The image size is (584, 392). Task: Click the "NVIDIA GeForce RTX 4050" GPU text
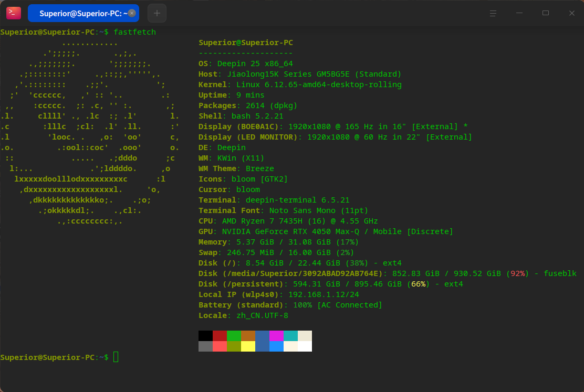pos(276,231)
